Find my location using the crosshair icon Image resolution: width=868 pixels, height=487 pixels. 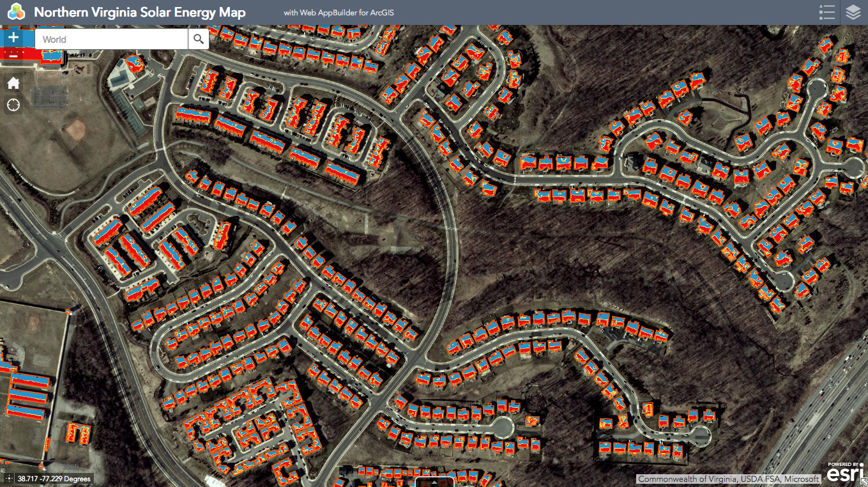(13, 105)
